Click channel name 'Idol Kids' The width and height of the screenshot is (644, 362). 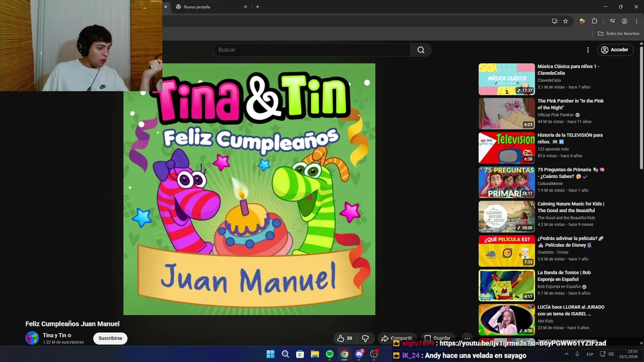pos(545,321)
